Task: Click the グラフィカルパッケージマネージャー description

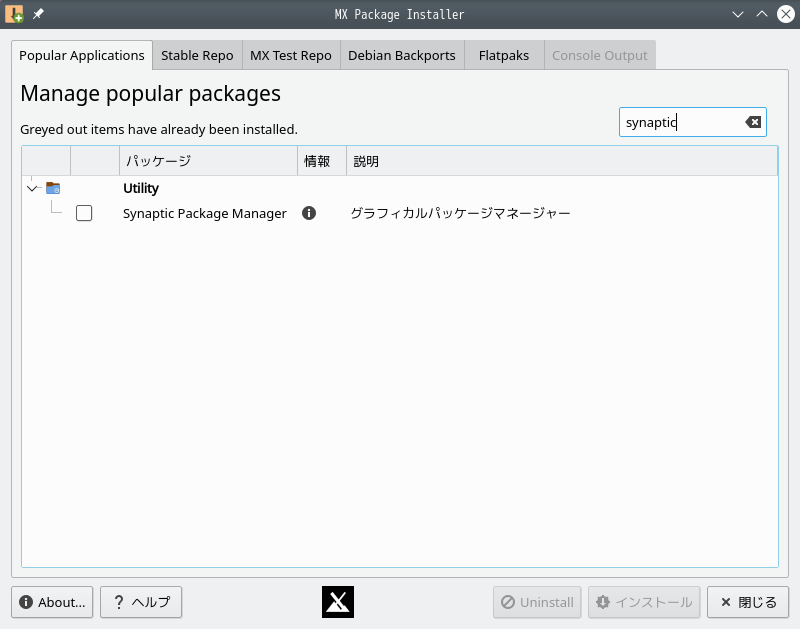Action: pos(460,213)
